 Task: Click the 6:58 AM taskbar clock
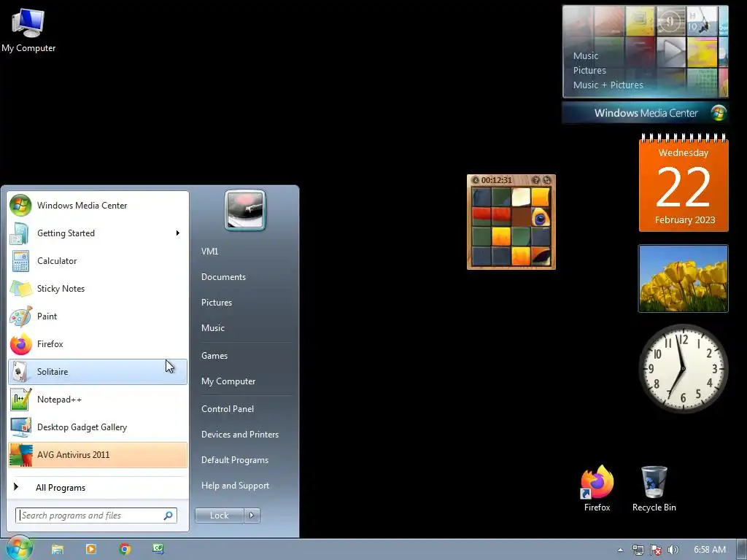[709, 550]
